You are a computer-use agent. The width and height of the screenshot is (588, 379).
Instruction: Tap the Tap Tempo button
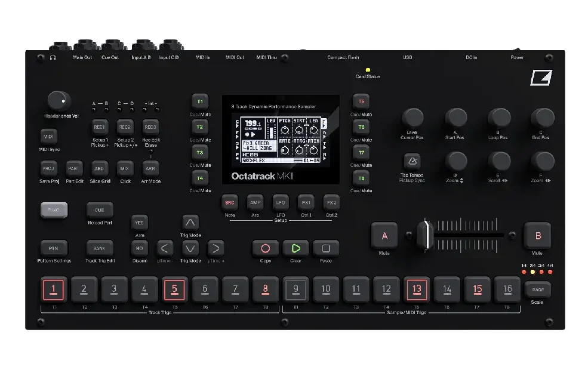point(412,161)
